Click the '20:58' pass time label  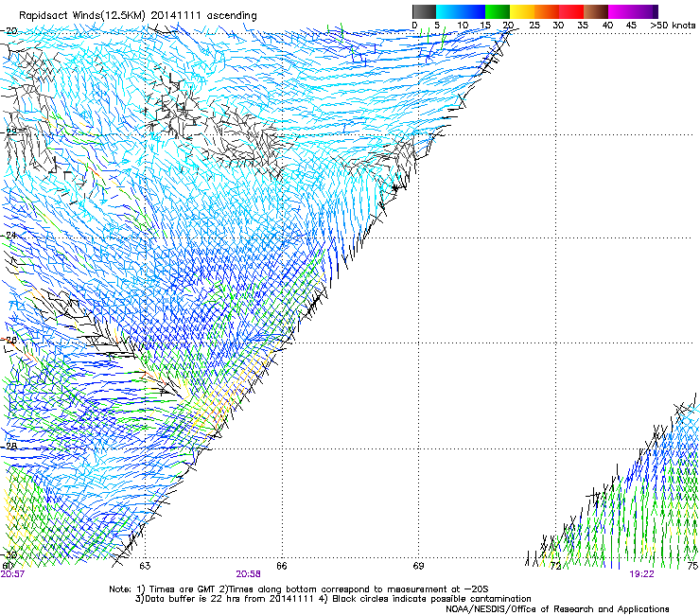click(x=248, y=574)
